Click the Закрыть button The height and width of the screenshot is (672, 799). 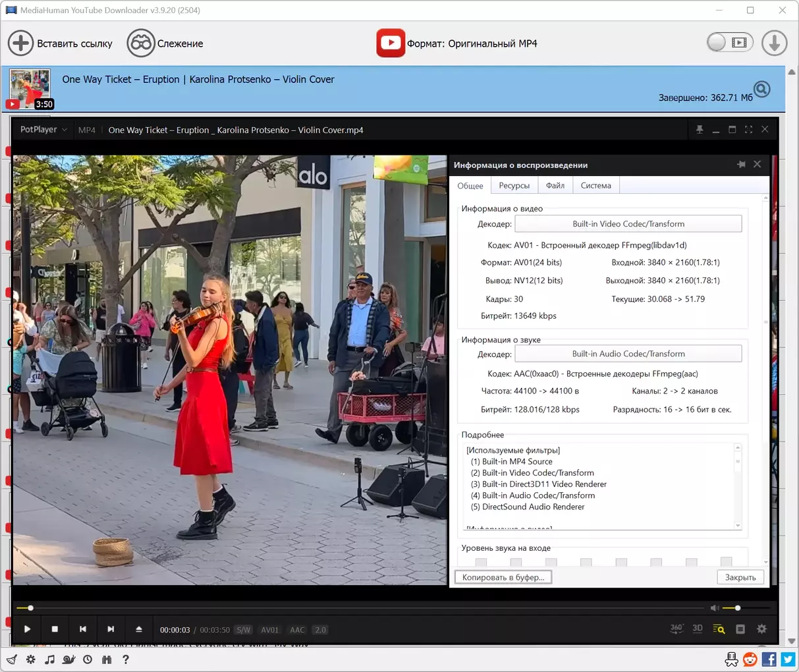coord(740,577)
